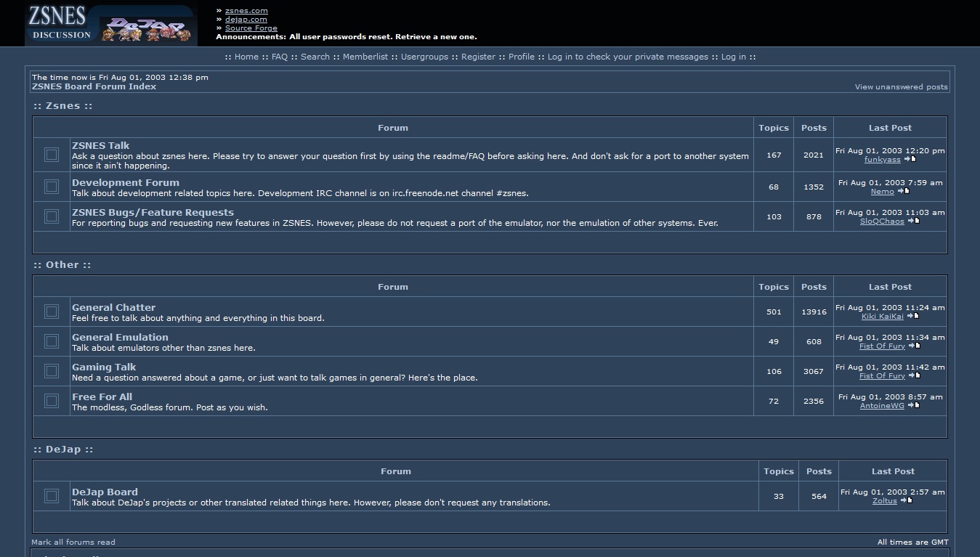Open user profile AntoineWG

[882, 405]
